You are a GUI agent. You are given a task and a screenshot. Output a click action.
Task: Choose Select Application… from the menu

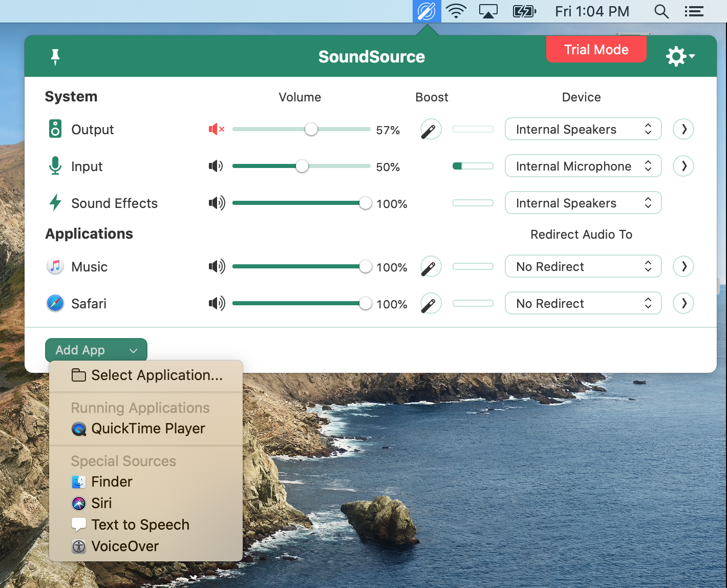146,375
